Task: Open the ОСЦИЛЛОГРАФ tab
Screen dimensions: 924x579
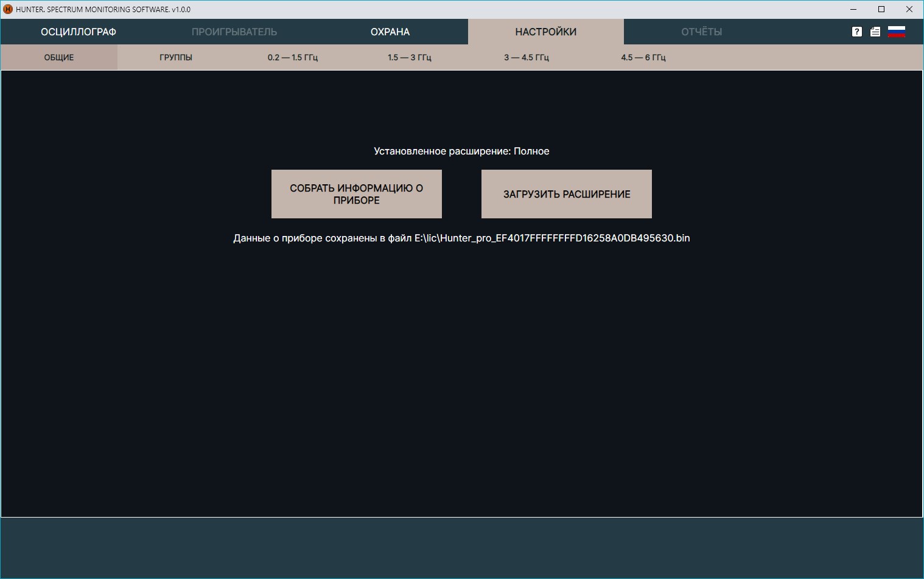Action: [x=79, y=32]
